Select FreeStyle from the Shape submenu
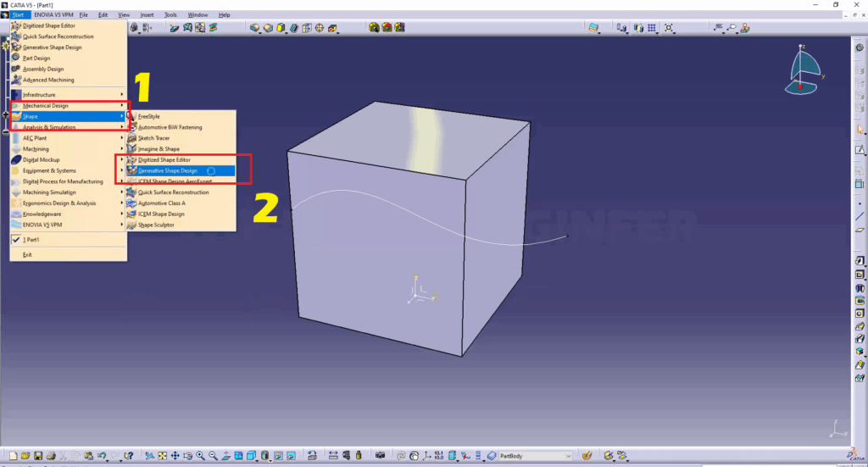The image size is (868, 467). tap(149, 116)
